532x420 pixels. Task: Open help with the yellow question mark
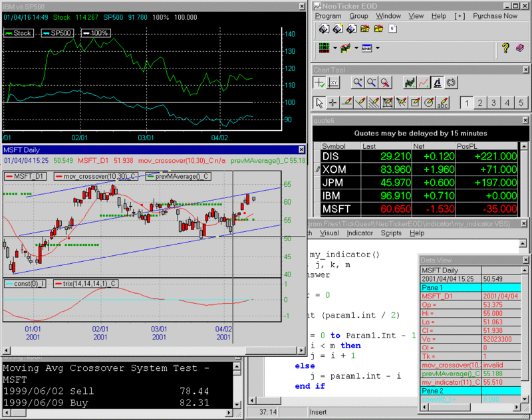505,48
